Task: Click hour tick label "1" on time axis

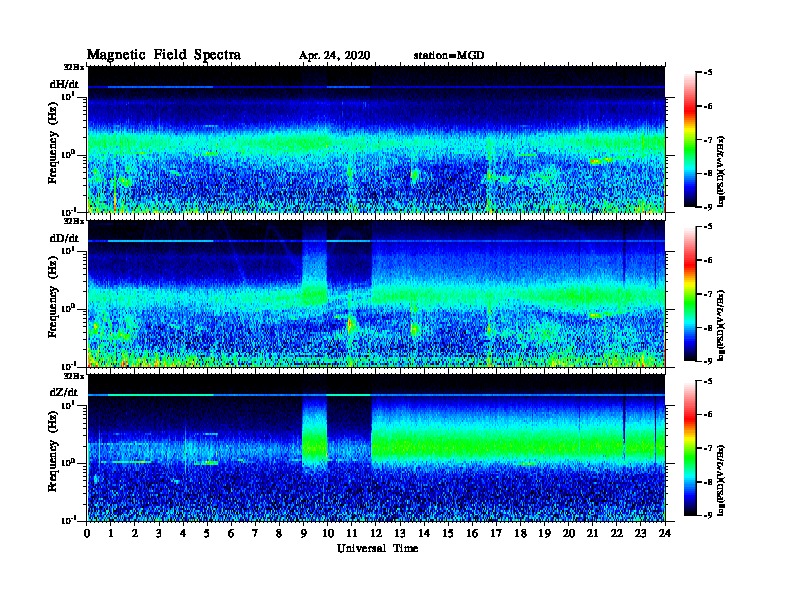Action: pos(112,534)
